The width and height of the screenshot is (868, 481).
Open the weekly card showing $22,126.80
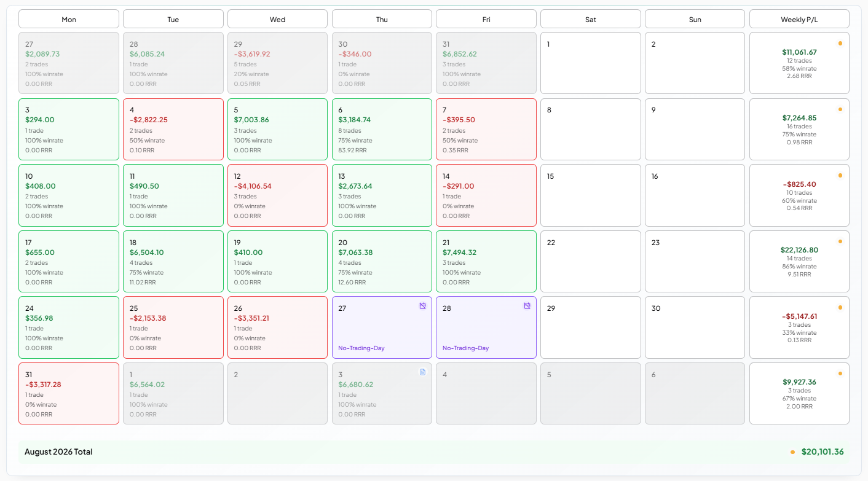pos(799,261)
